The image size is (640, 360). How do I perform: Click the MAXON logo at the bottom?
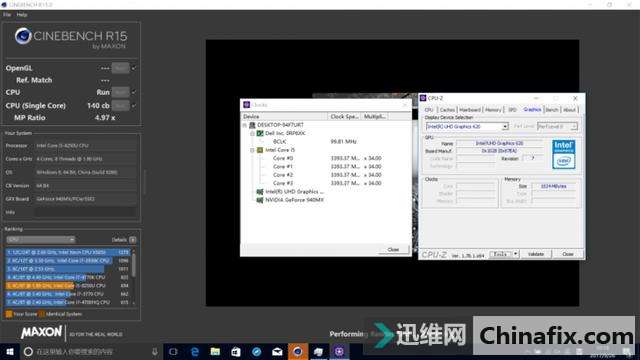(x=41, y=332)
